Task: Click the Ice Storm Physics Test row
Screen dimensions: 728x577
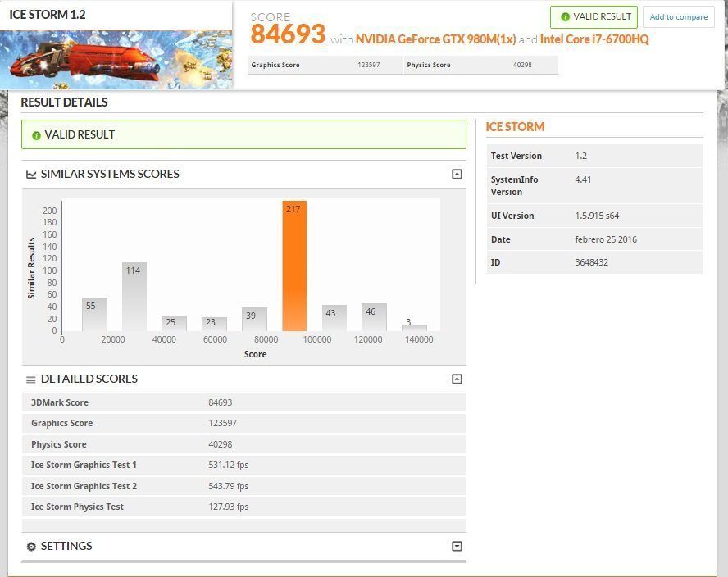Action: (x=243, y=507)
